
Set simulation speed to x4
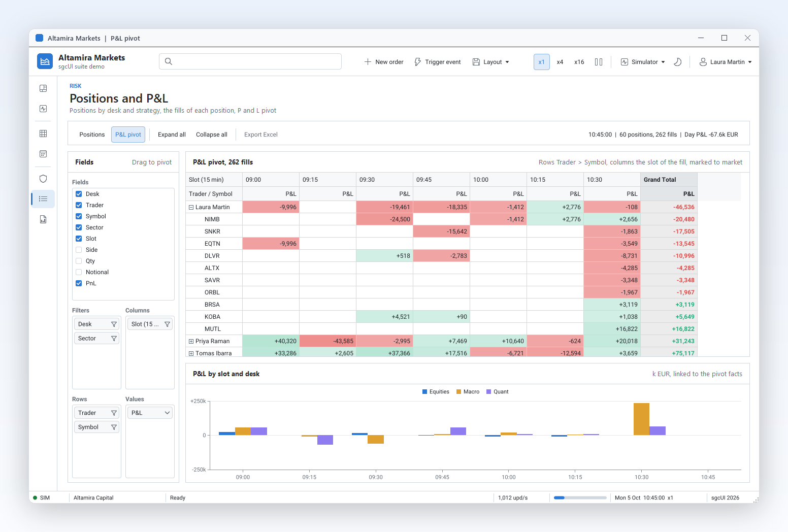560,62
